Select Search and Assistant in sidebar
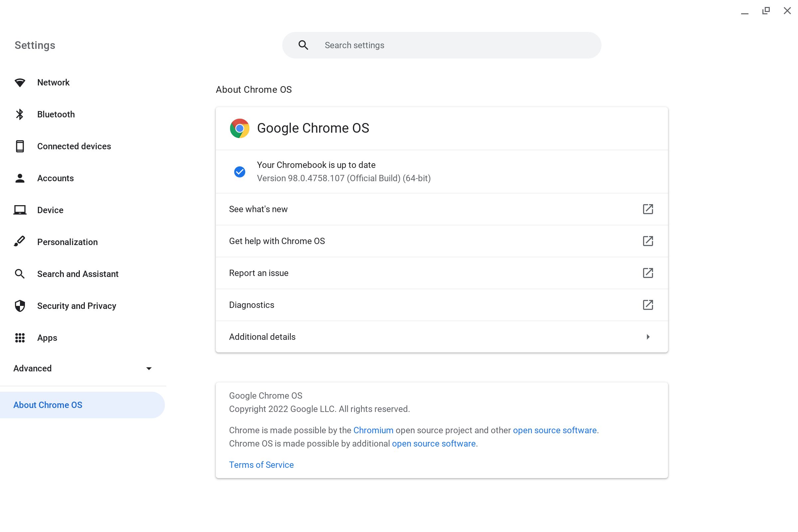 click(x=78, y=274)
